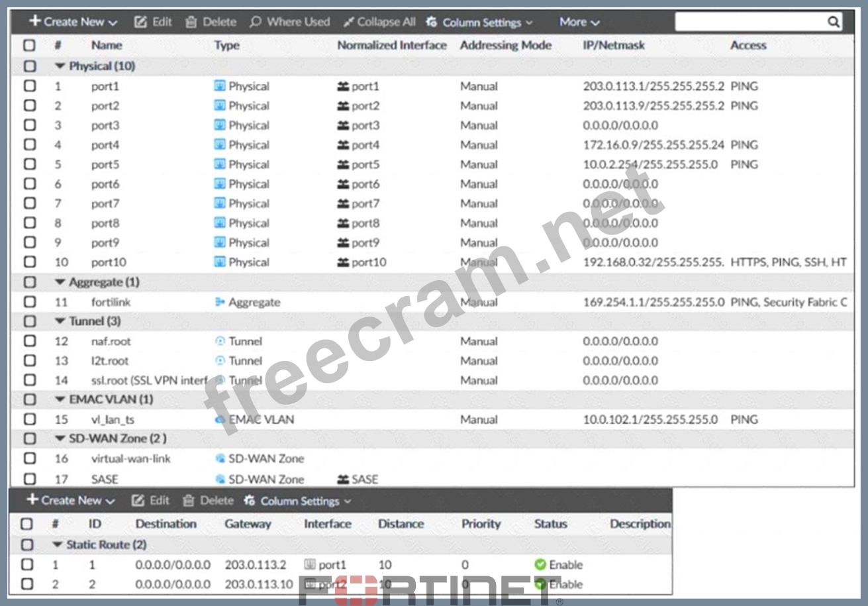Collapse the Physical (10) group

pyautogui.click(x=61, y=66)
